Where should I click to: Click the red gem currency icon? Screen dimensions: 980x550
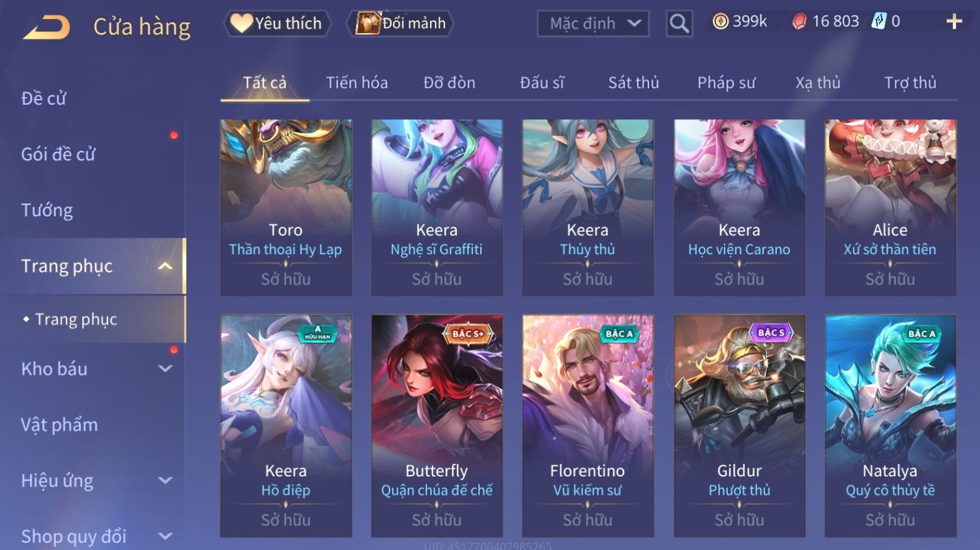point(800,22)
